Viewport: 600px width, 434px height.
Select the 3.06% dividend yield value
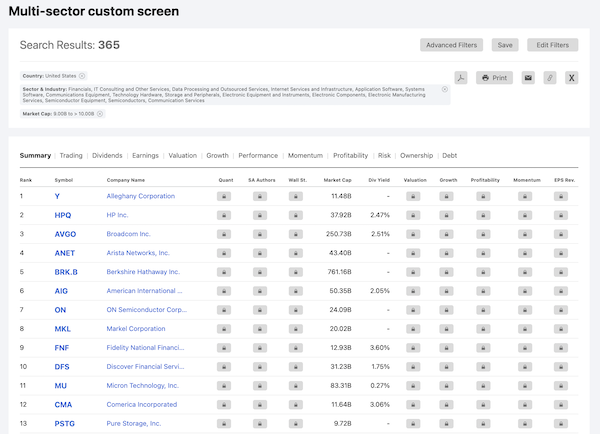(x=380, y=405)
